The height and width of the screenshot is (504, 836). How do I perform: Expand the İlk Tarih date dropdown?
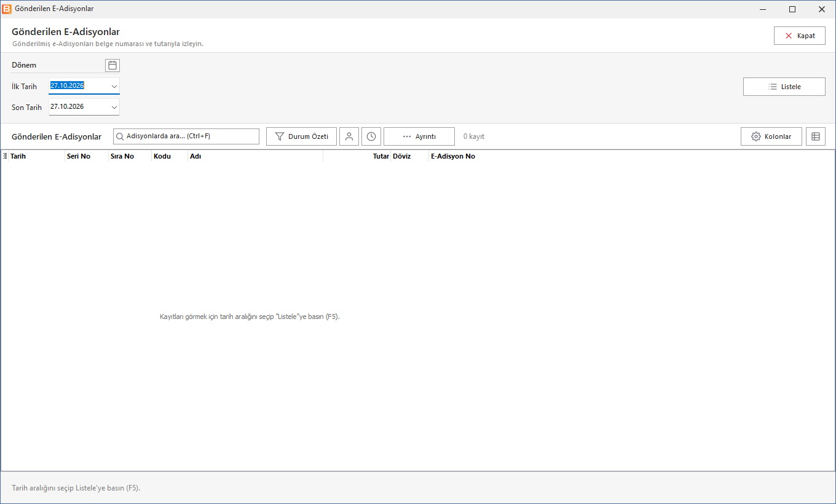[114, 86]
